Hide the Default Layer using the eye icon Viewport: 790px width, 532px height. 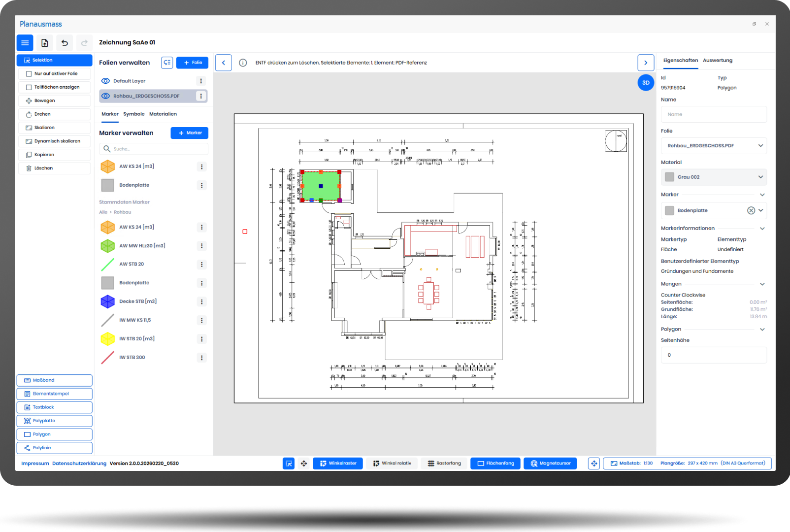[x=105, y=81]
